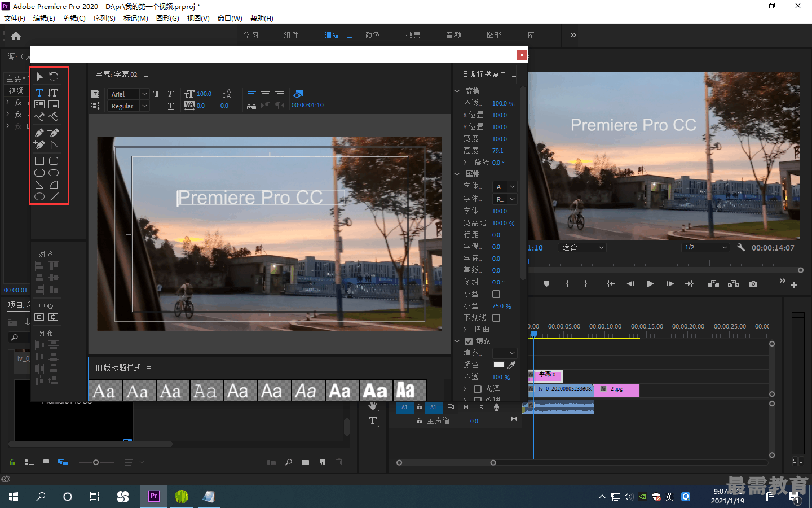Screen dimensions: 812x508
Task: Align title text to the right
Action: coord(279,94)
